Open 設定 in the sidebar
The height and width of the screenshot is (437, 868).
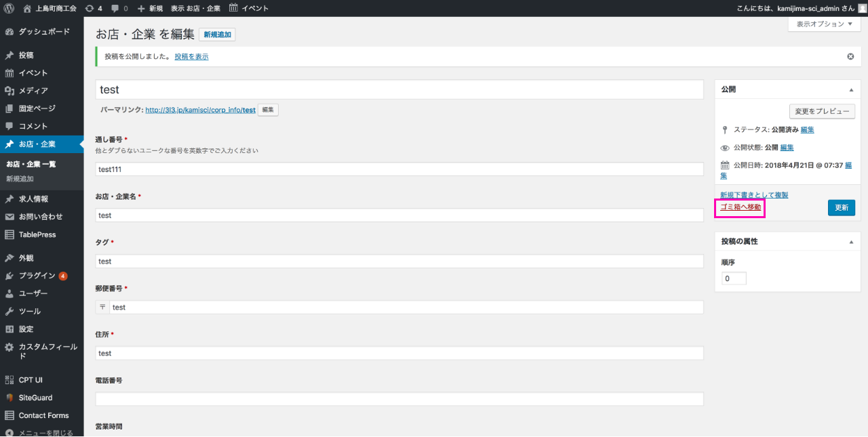click(x=26, y=329)
